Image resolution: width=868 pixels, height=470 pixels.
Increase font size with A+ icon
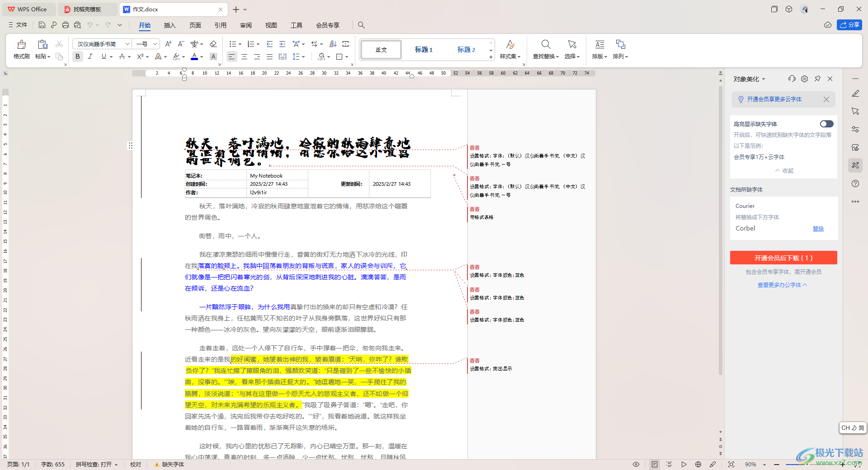(168, 44)
